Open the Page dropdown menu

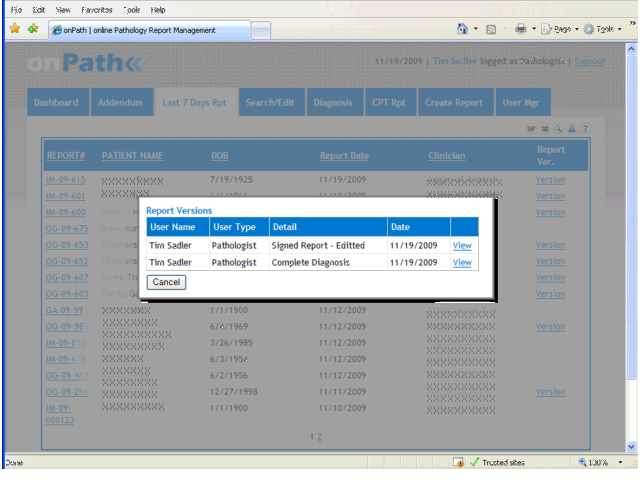click(561, 30)
